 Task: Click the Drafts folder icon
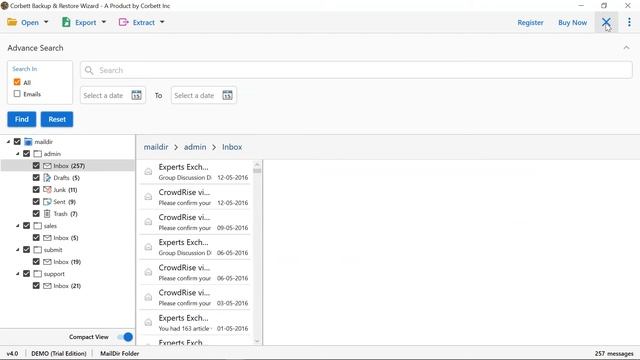pos(47,178)
